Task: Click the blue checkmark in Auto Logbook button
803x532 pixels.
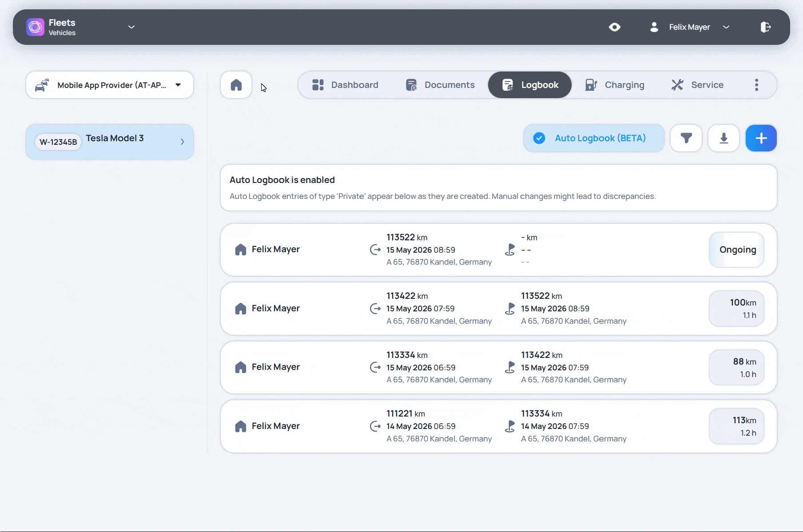Action: coord(539,138)
